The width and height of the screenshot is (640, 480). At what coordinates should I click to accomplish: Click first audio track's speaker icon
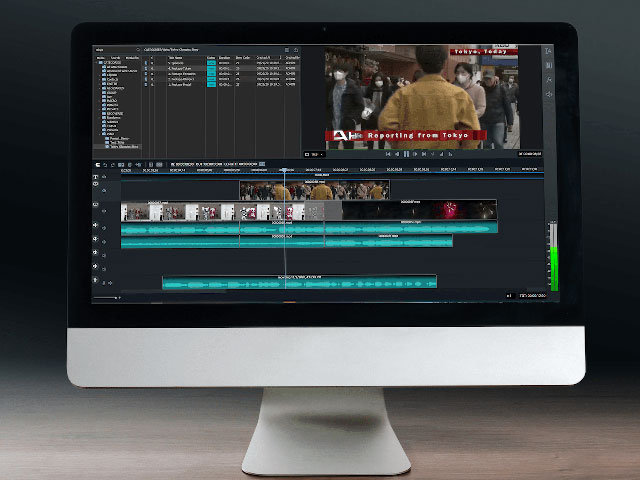(96, 225)
